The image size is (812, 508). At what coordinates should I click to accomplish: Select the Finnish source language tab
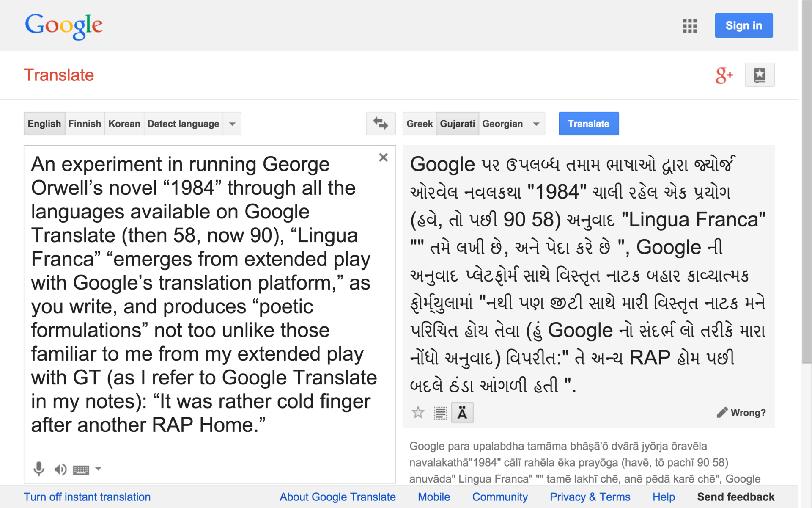point(85,124)
